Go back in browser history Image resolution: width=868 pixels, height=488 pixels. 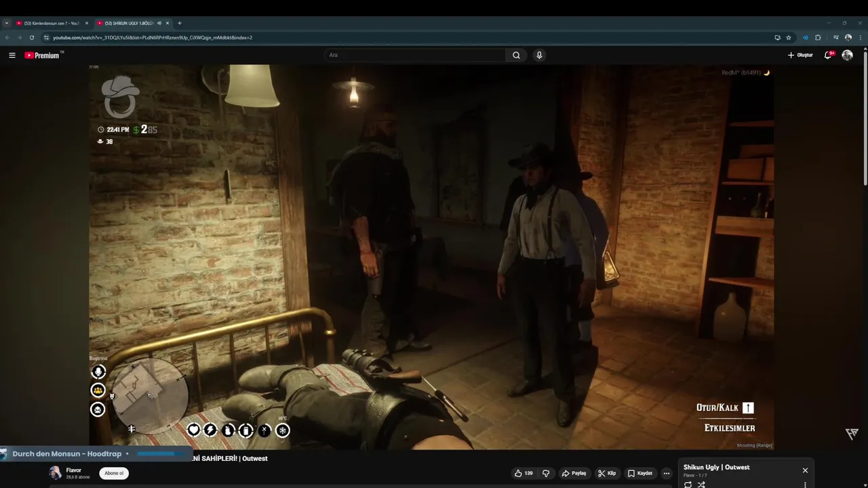click(7, 37)
